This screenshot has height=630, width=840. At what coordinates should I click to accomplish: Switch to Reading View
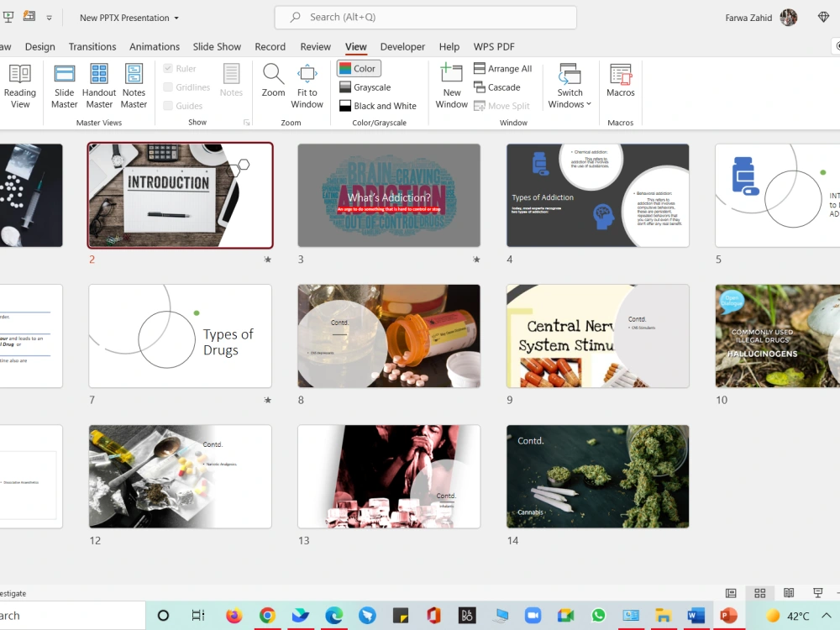[20, 84]
